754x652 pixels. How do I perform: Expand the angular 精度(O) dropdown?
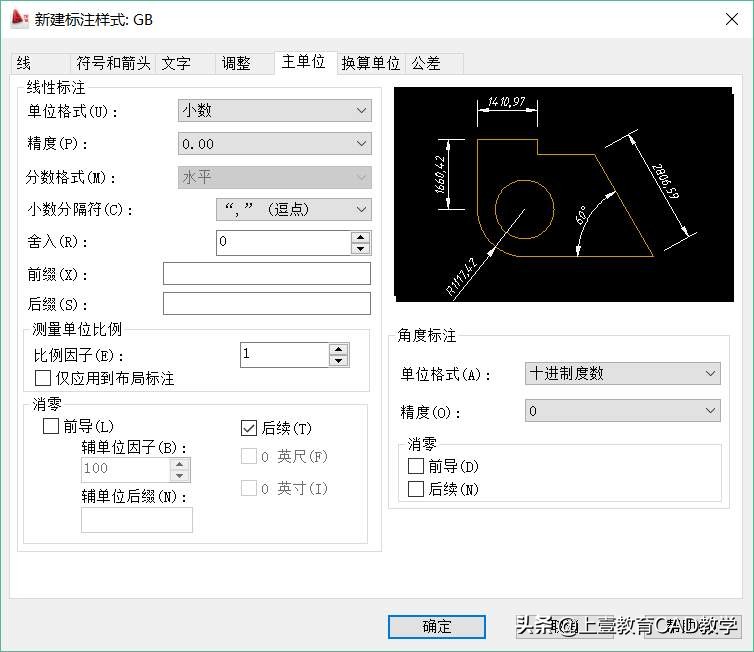(623, 411)
